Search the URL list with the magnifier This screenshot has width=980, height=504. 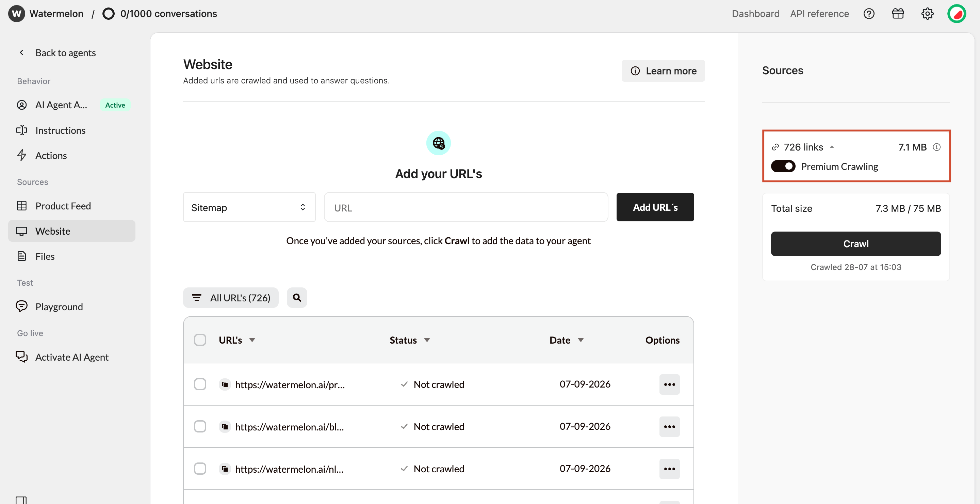[297, 298]
